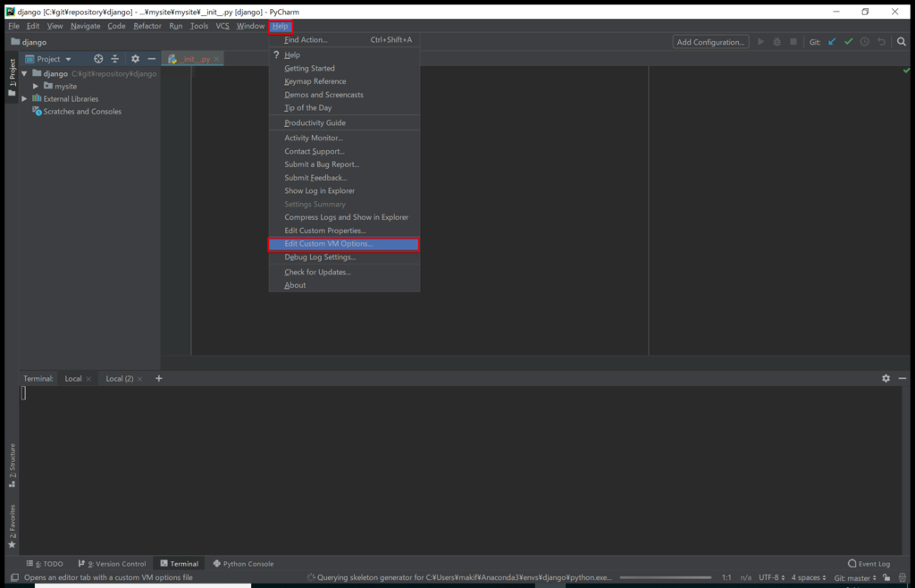Viewport: 915px width, 588px height.
Task: Open Project panel gear settings
Action: click(x=136, y=59)
